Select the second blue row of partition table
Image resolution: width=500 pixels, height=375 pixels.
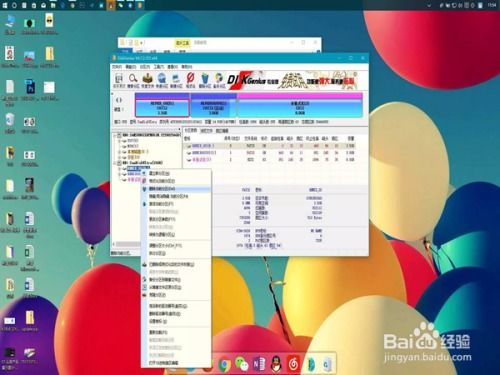[x=269, y=153]
